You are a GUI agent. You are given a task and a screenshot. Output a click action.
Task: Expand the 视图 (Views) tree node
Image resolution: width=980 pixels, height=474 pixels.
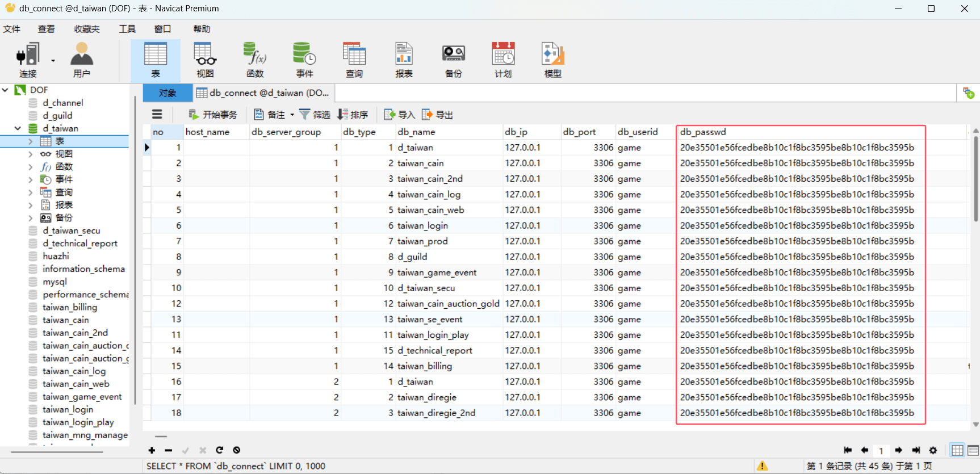coord(31,154)
